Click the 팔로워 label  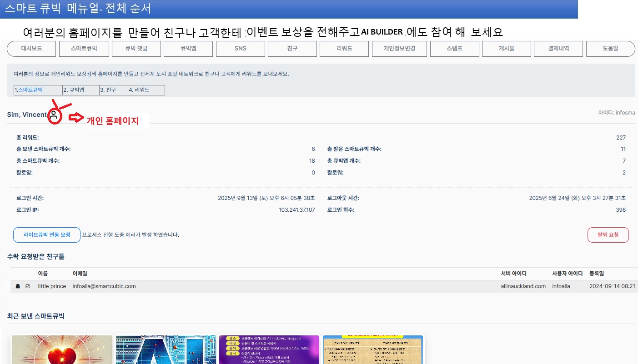[336, 173]
